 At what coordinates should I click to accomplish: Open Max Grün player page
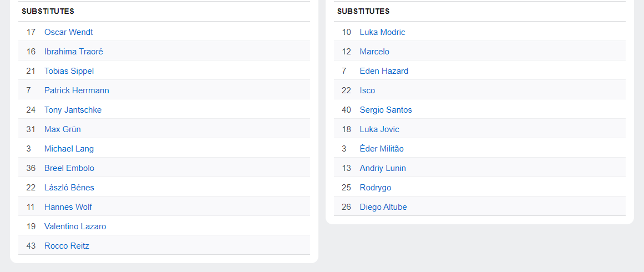pyautogui.click(x=62, y=129)
